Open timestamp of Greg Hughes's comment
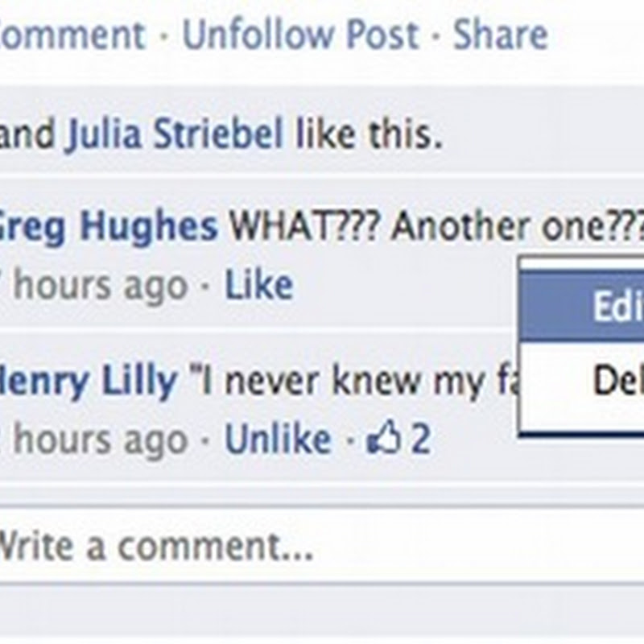644x644 pixels. coord(93,284)
